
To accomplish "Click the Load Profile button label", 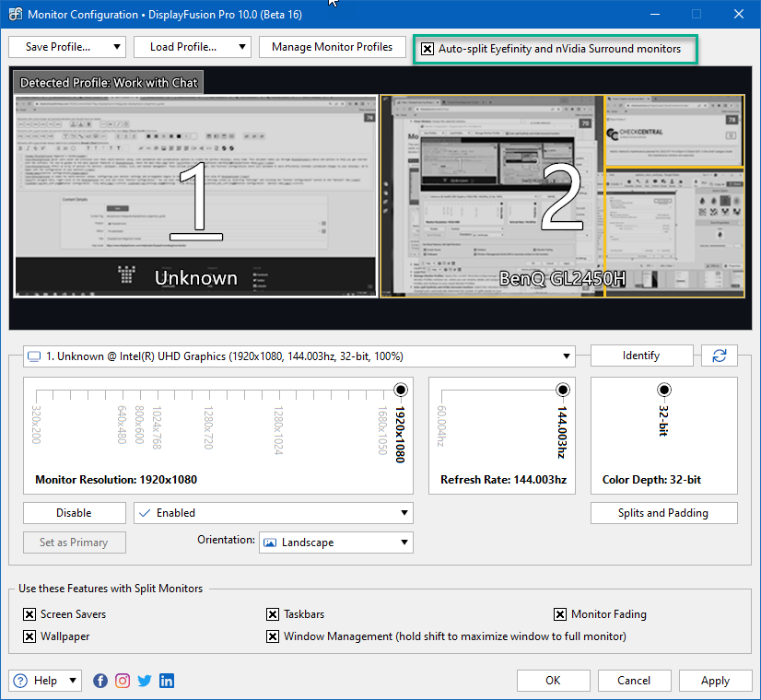I will click(x=183, y=47).
